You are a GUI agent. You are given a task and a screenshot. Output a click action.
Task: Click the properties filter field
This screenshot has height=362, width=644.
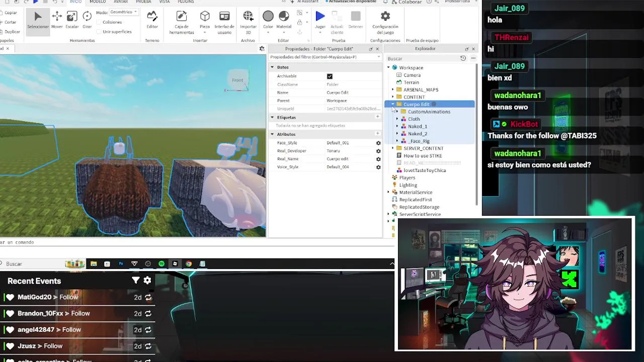click(x=325, y=57)
